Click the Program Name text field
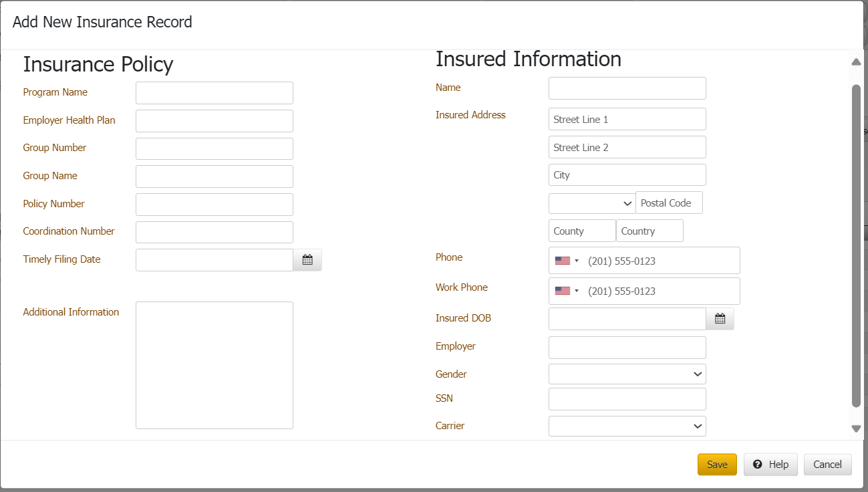This screenshot has width=868, height=492. tap(214, 93)
